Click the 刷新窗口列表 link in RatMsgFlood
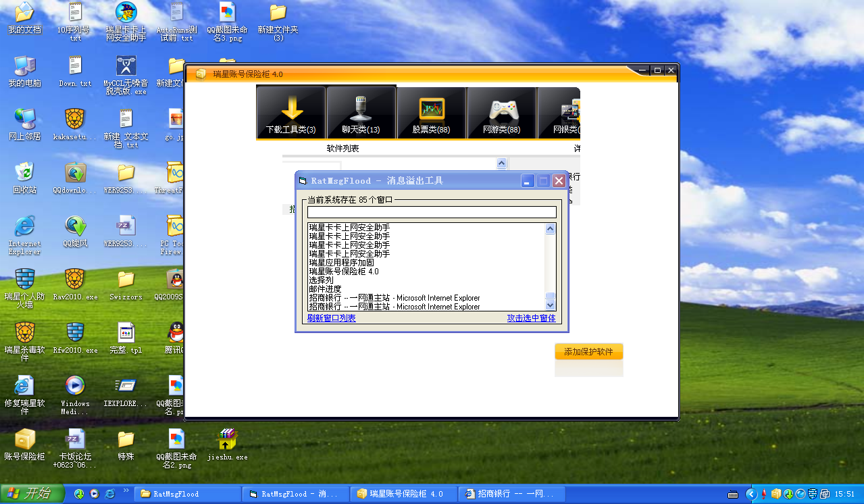The width and height of the screenshot is (864, 504). click(331, 318)
